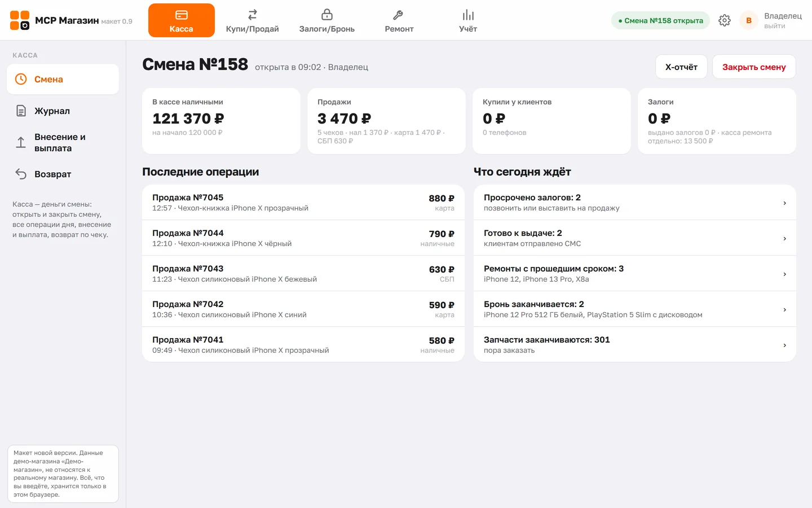Expand the Запчасти заканчиваются row chevron
The image size is (812, 508).
pos(784,345)
